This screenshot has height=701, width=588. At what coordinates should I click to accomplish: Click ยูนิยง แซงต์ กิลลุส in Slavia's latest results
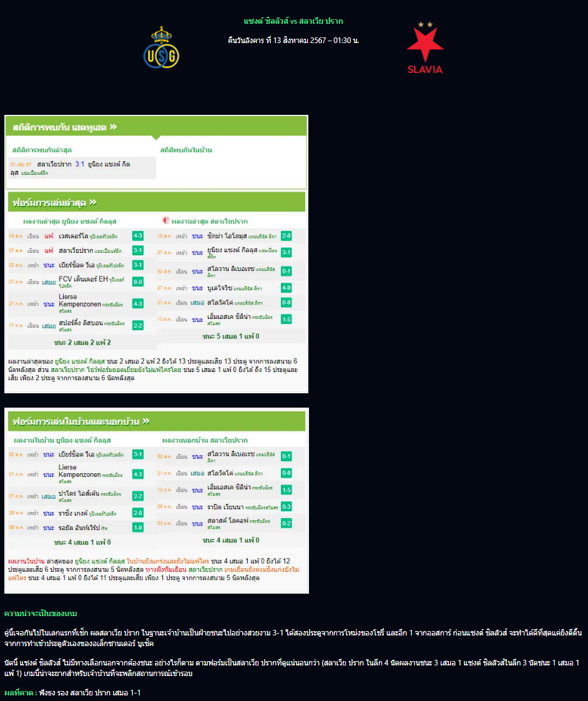pyautogui.click(x=232, y=250)
